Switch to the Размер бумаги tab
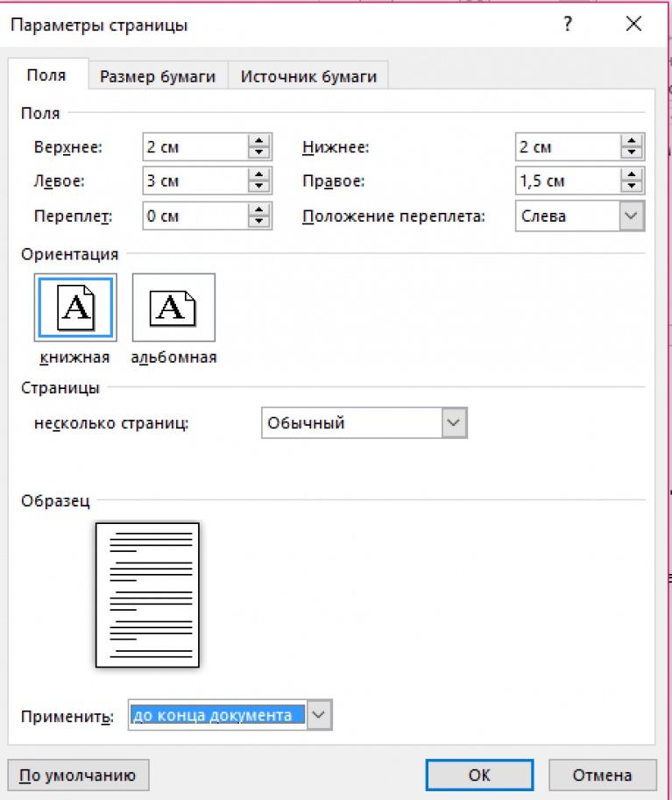Viewport: 672px width, 800px height. click(158, 76)
